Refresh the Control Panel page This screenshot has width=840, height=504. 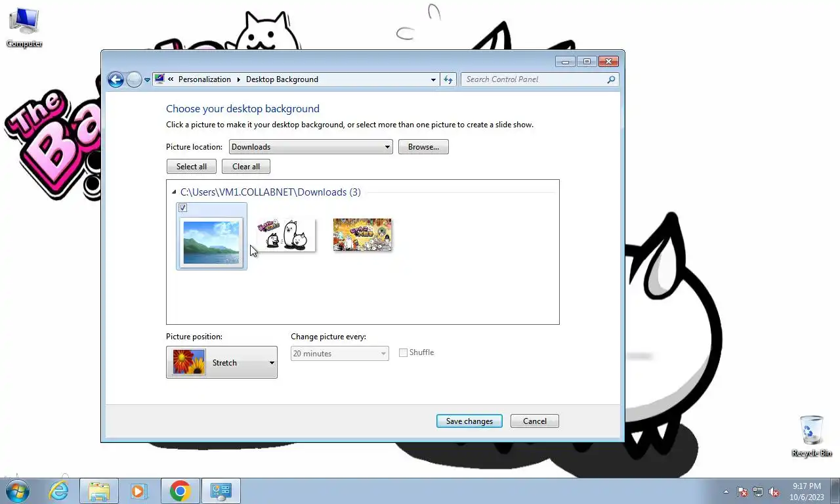(448, 79)
